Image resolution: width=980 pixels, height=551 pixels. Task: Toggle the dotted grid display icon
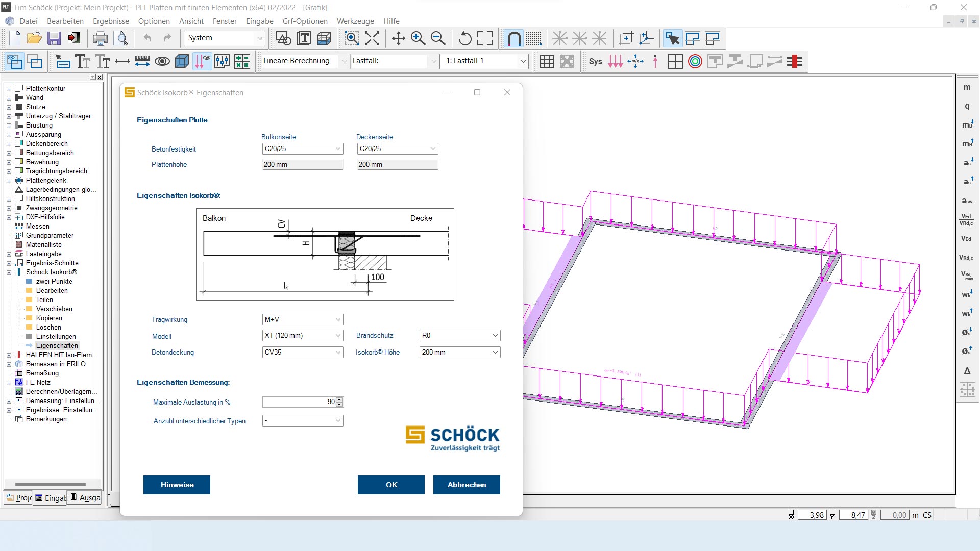click(x=534, y=38)
